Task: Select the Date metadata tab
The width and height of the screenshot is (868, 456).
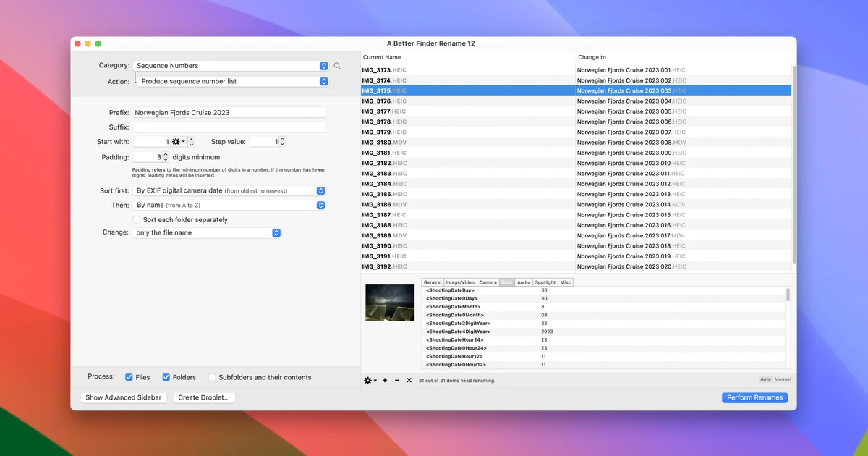Action: tap(506, 282)
